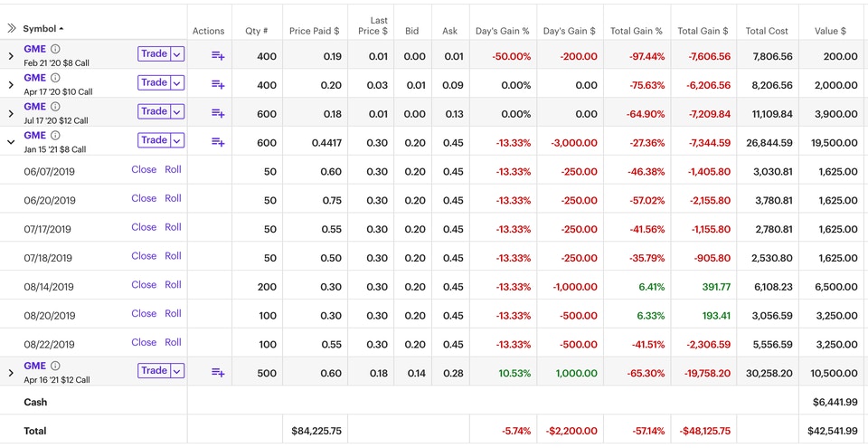Open Trade dropdown arrow for Jul 17 '20 $12 Call

177,112
